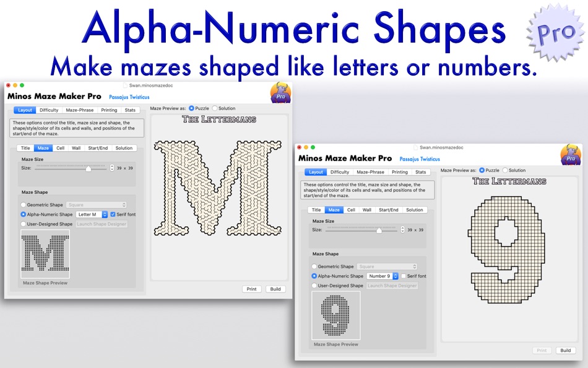Screen dimensions: 588x368
Task: Select Title sub-tab in left window
Action: (x=25, y=148)
